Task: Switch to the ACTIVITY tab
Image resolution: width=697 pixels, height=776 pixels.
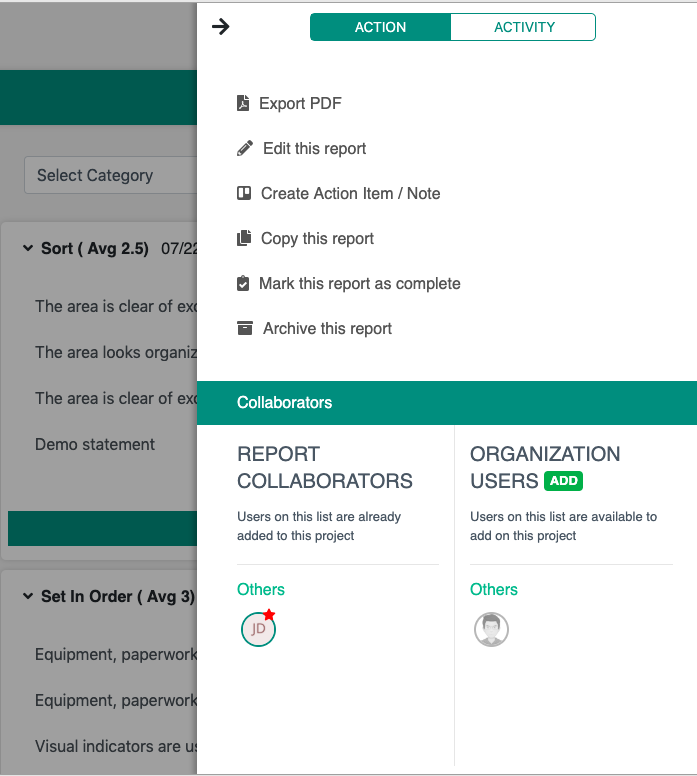Action: tap(524, 27)
